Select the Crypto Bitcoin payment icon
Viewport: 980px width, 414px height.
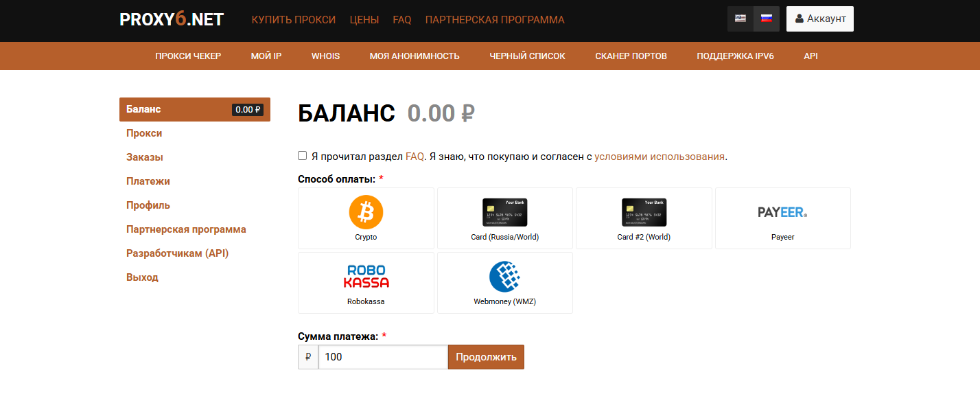tap(366, 212)
